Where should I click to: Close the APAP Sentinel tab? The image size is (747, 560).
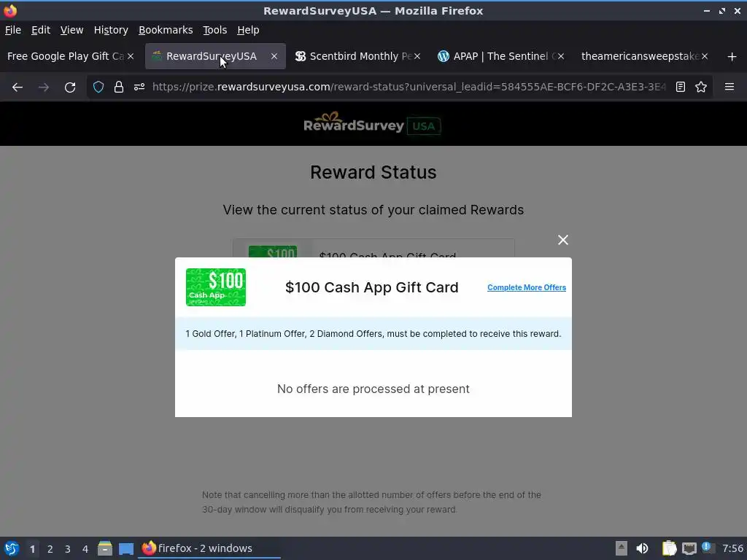[x=561, y=56]
